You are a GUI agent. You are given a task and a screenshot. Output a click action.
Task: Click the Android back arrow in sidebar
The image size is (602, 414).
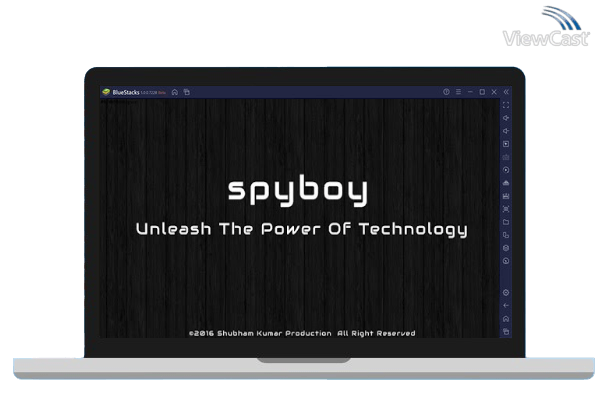coord(506,306)
